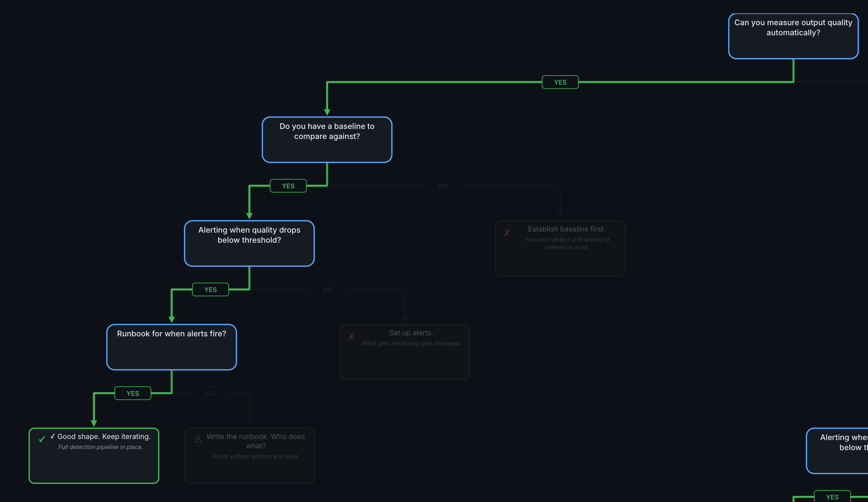Open the Write the runbook card
This screenshot has height=502, width=868.
click(249, 455)
